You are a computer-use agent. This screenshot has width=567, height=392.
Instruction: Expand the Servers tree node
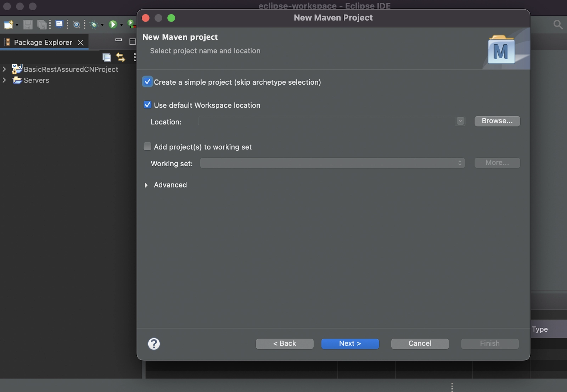pos(4,80)
